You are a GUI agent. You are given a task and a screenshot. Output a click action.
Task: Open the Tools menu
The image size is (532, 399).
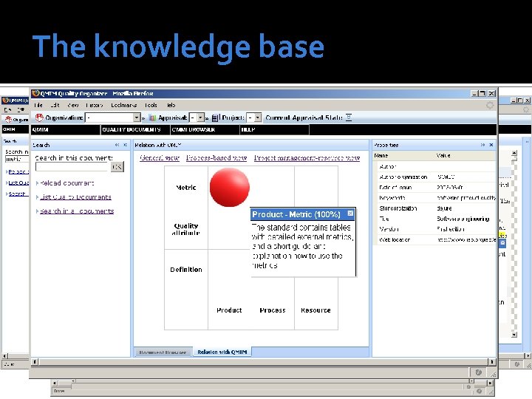click(x=151, y=105)
